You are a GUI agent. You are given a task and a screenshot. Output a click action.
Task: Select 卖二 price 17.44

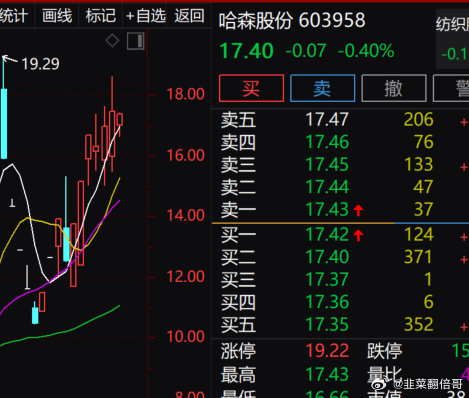pyautogui.click(x=327, y=187)
